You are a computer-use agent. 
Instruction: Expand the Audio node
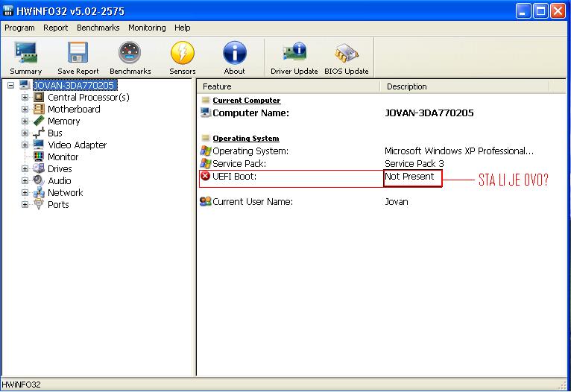click(25, 180)
